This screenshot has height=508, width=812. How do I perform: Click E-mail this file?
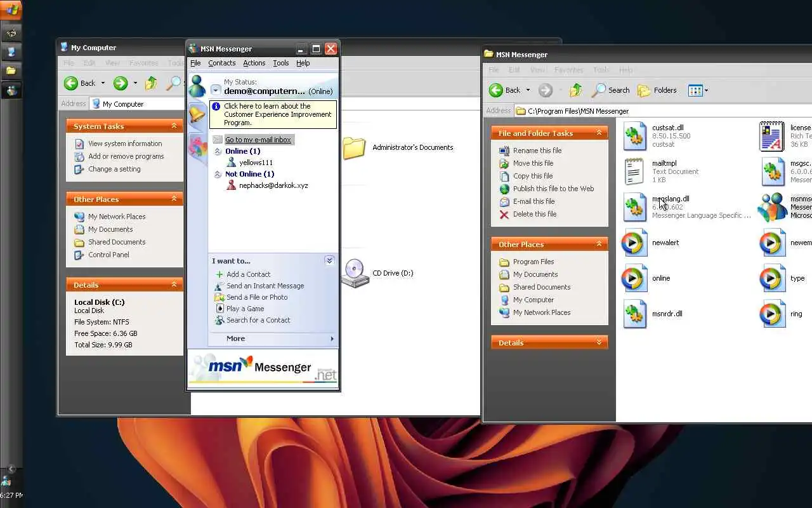pyautogui.click(x=534, y=201)
